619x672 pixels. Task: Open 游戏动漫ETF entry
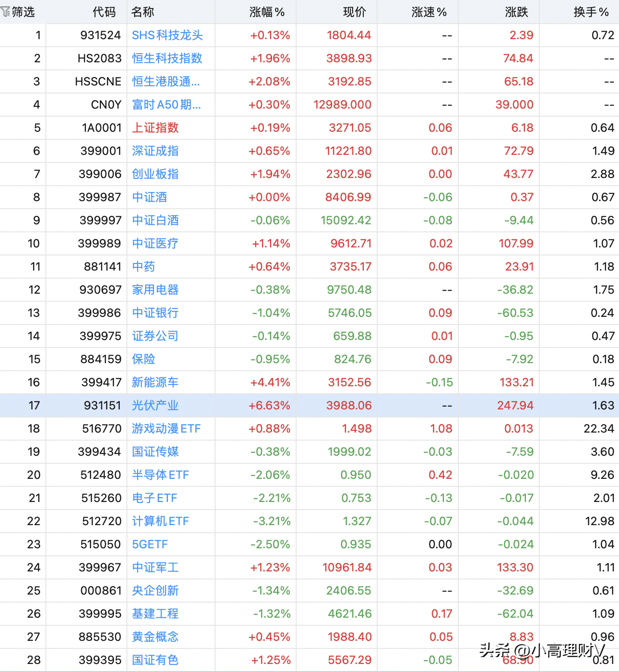click(x=166, y=429)
